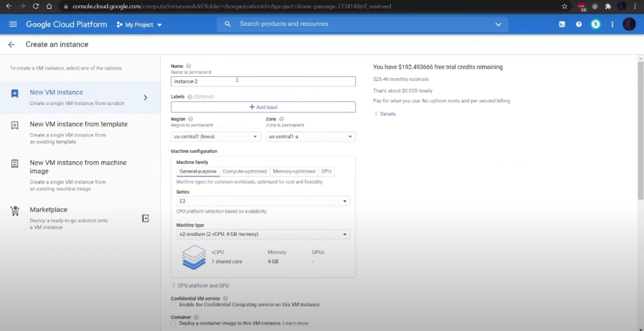Open the Learn more link about containers

pos(295,323)
